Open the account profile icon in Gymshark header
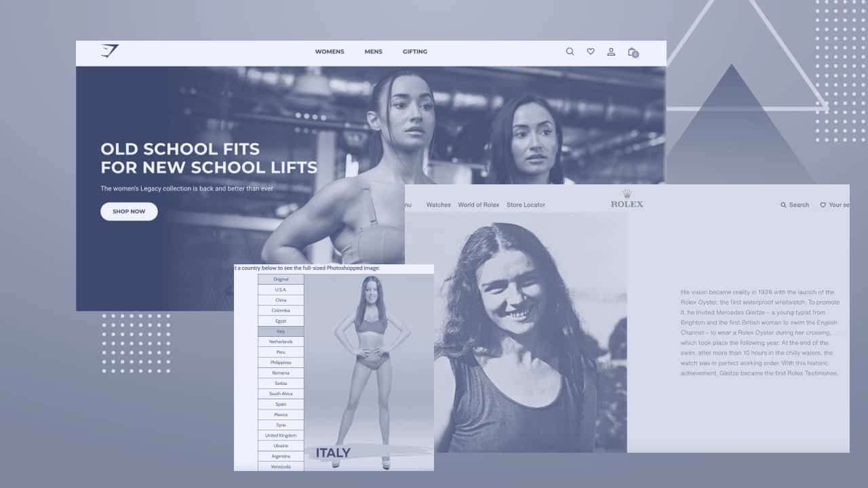 pyautogui.click(x=611, y=52)
